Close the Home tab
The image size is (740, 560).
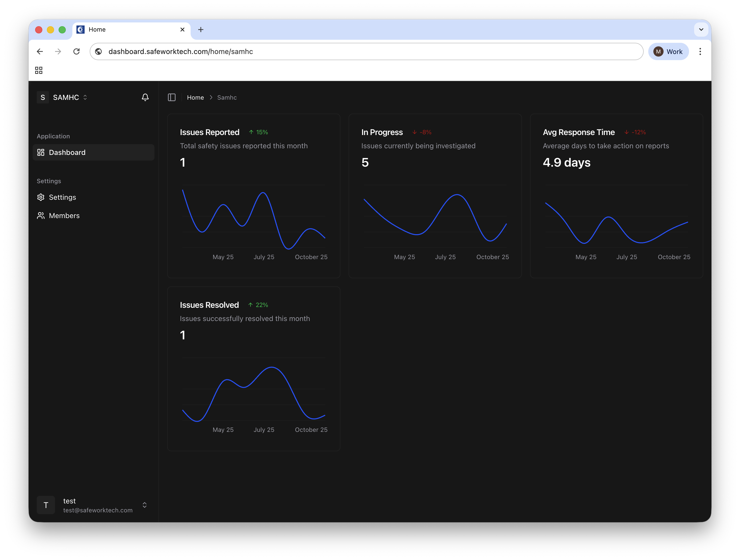pos(182,30)
